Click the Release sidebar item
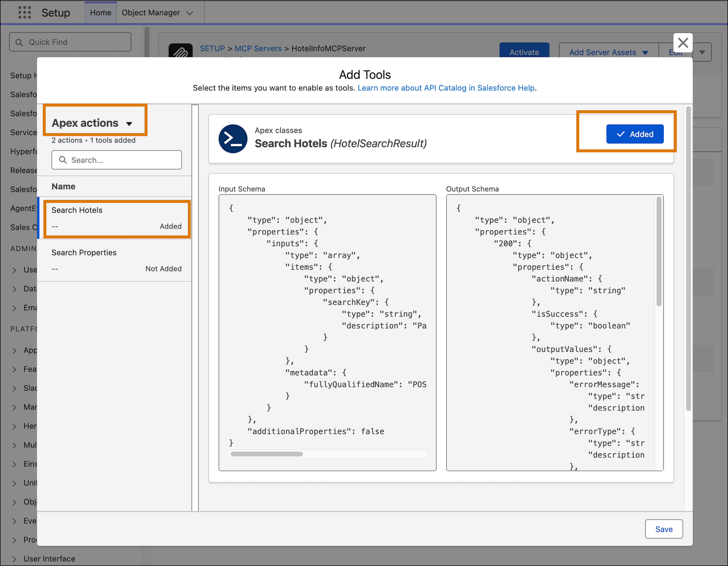The height and width of the screenshot is (566, 728). [24, 171]
